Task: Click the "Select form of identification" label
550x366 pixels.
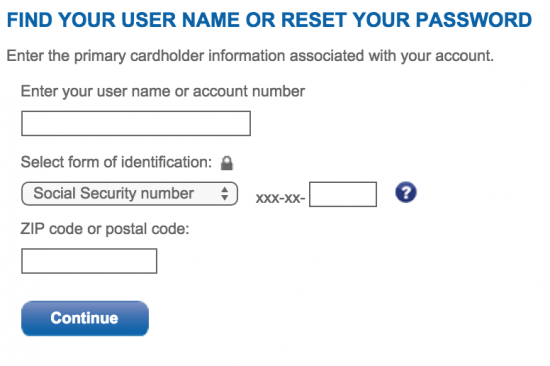Action: 116,162
